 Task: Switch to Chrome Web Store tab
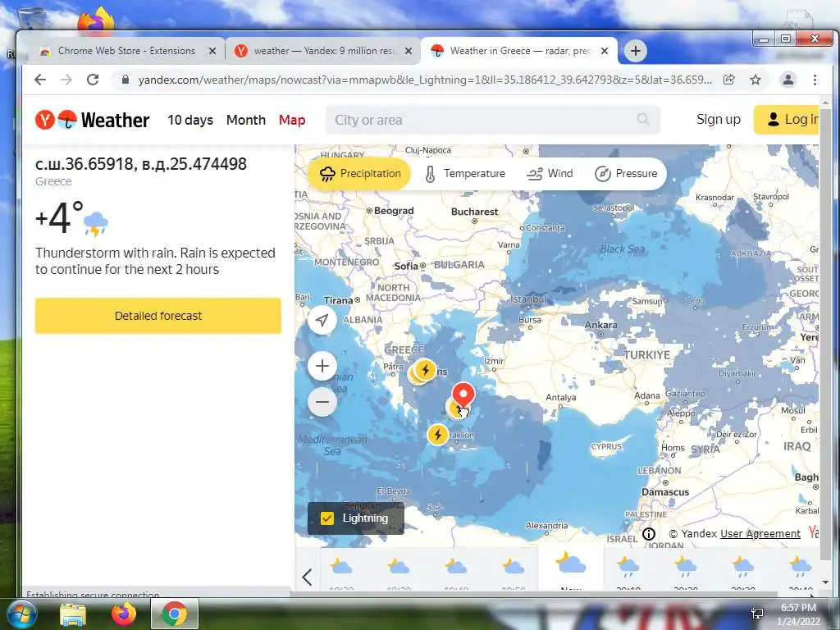(126, 51)
